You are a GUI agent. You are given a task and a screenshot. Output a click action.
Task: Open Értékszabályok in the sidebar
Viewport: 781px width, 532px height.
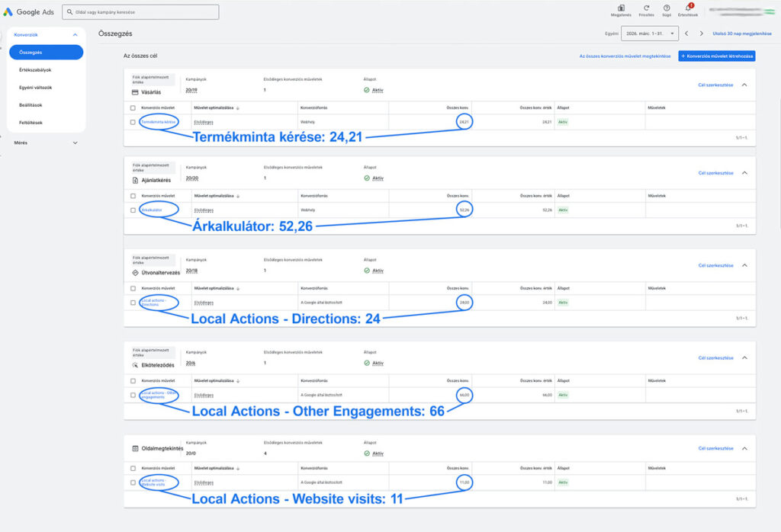(x=35, y=70)
